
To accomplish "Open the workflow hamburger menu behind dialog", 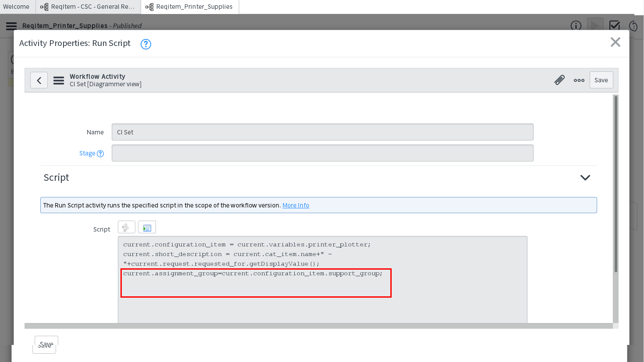I will (11, 26).
